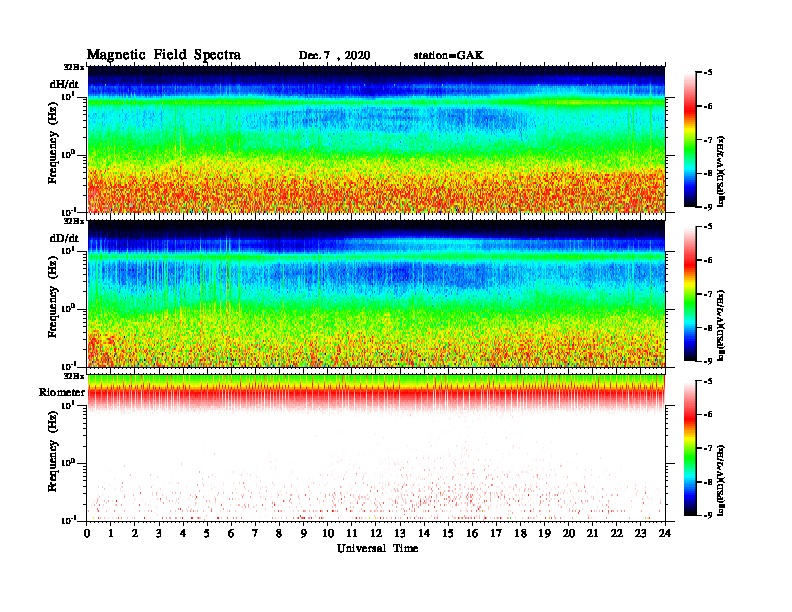Click hour "3" on the Universal Time axis

pyautogui.click(x=159, y=533)
